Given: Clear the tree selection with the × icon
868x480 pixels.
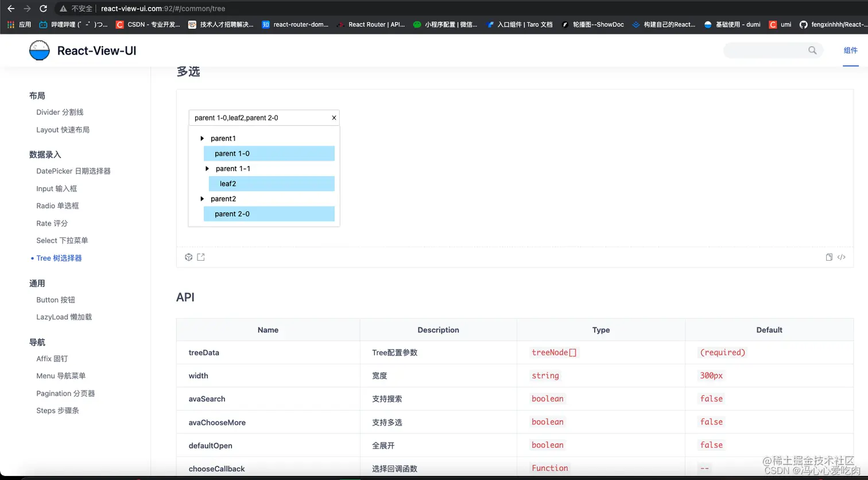Looking at the screenshot, I should pos(334,118).
